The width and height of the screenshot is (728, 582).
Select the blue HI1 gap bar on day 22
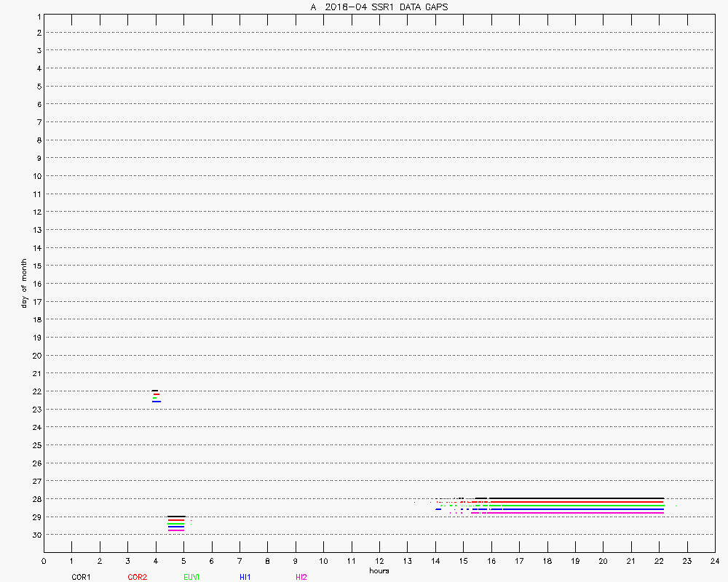click(x=156, y=402)
